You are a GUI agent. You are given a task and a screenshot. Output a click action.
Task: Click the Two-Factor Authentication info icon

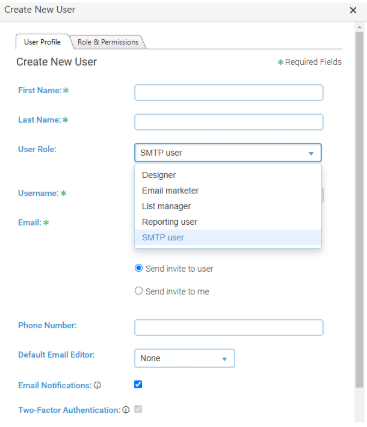126,410
